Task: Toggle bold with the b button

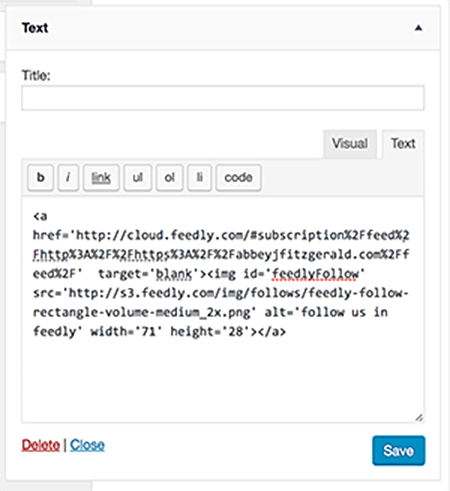Action: pyautogui.click(x=40, y=177)
